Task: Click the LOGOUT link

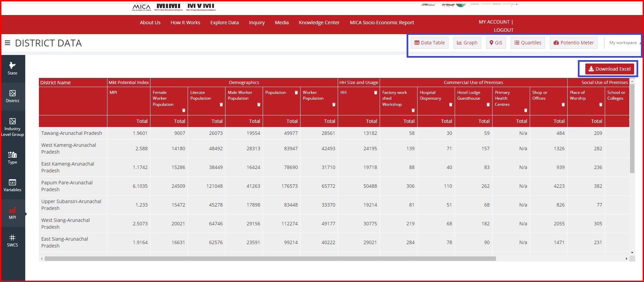Action: pos(503,30)
